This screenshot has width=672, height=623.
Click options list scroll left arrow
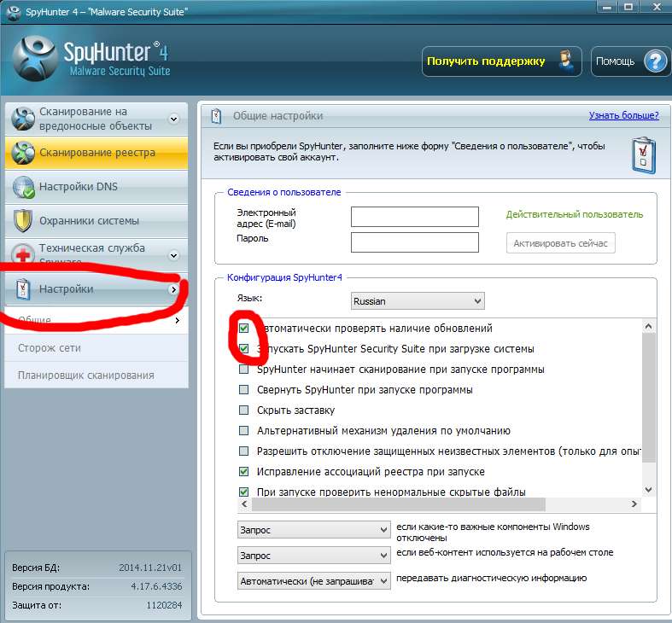[x=244, y=504]
